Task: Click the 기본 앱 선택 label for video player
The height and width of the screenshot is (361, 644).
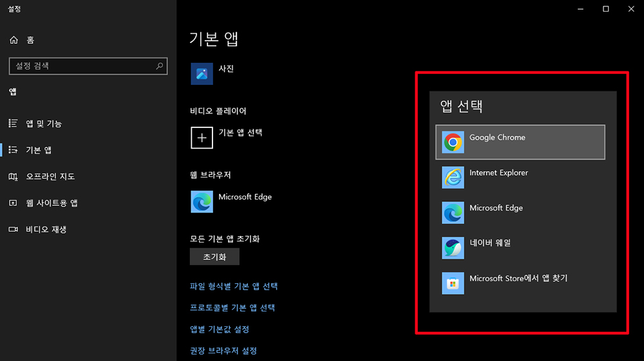Action: [240, 133]
